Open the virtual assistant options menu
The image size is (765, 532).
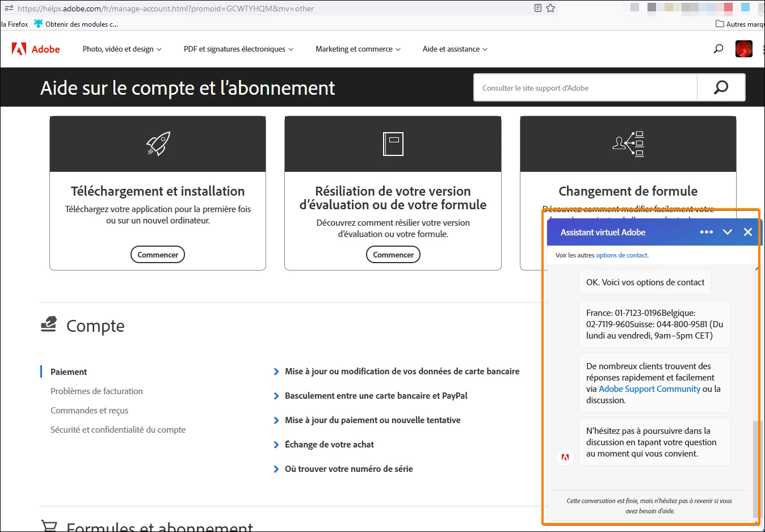point(707,232)
